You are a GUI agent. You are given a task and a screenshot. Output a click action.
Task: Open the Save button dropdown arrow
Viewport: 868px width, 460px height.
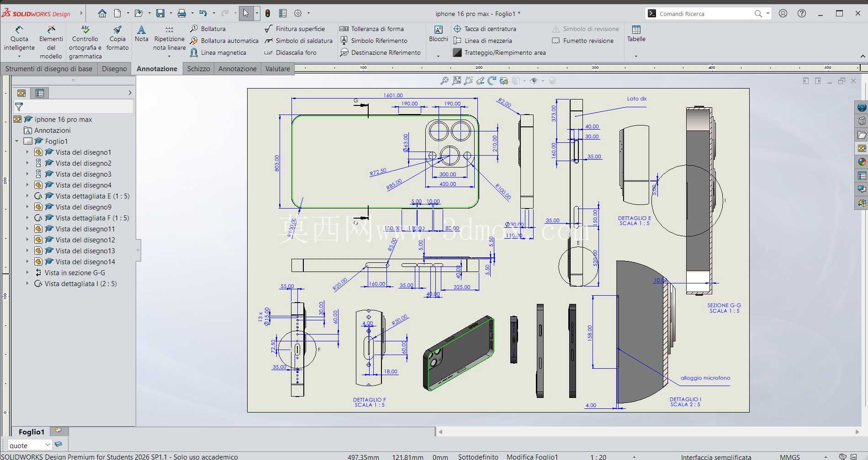(171, 13)
